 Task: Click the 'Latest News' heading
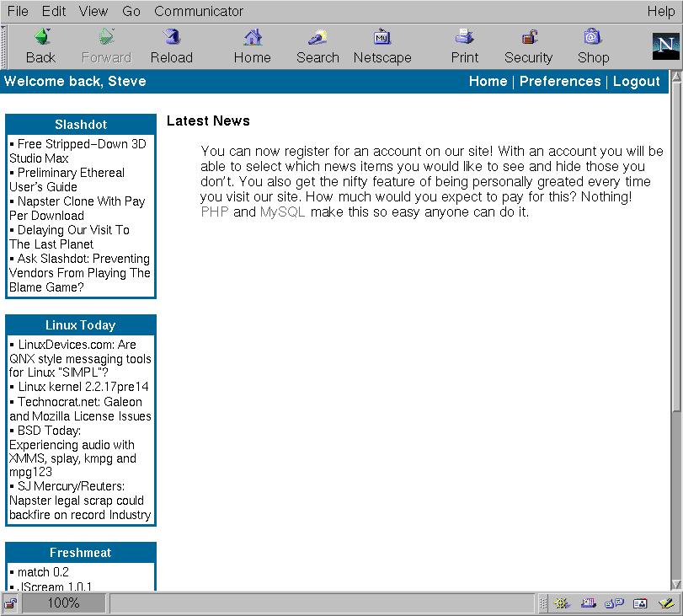click(x=208, y=121)
